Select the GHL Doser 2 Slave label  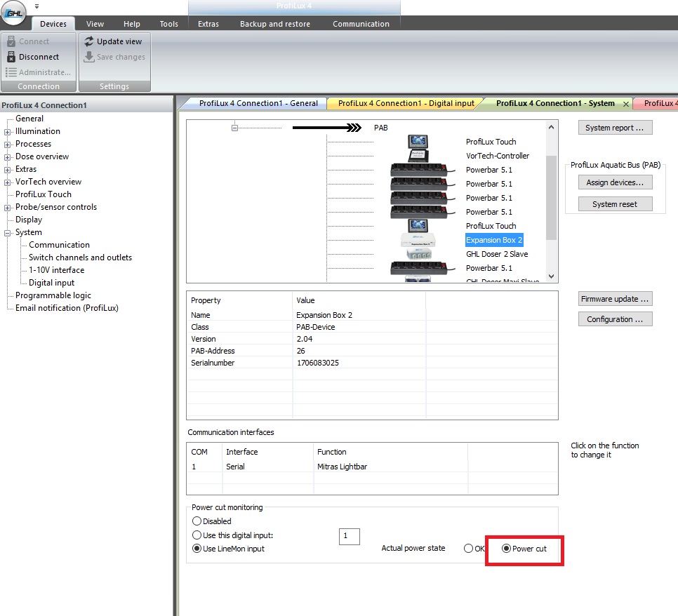497,254
